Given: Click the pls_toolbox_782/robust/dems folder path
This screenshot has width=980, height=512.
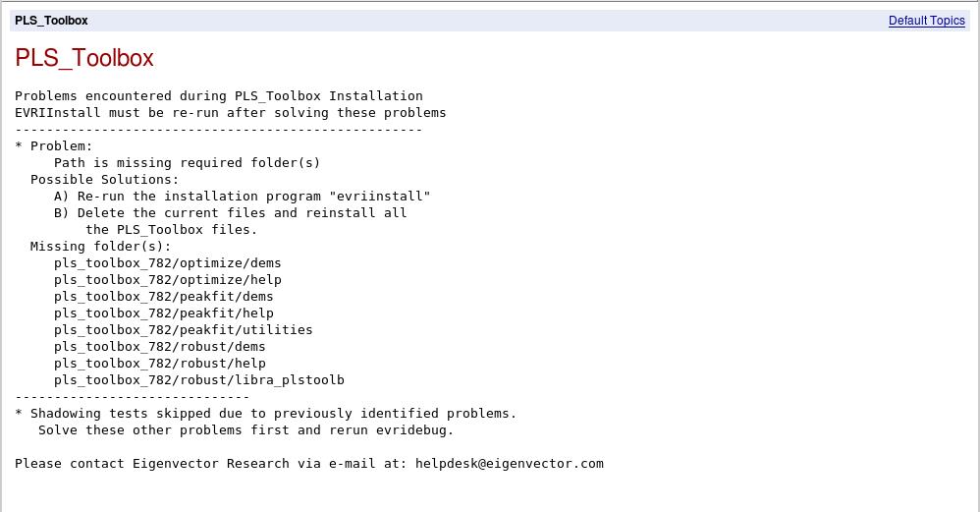Looking at the screenshot, I should 160,347.
